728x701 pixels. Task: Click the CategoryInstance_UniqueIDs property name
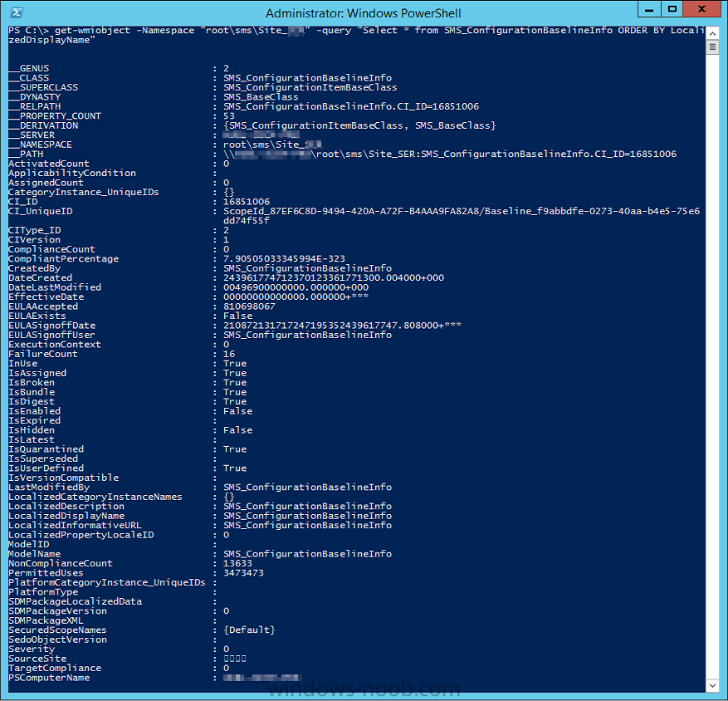tap(84, 193)
